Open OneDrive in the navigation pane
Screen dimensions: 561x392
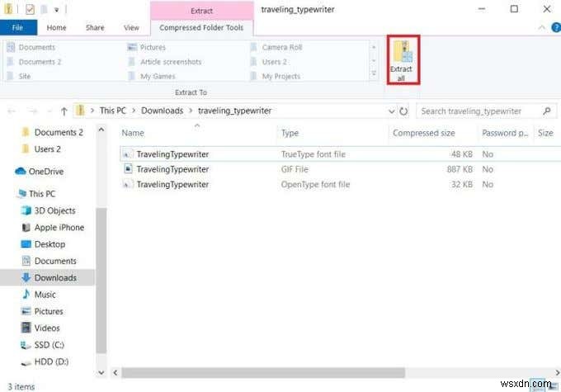click(x=40, y=172)
